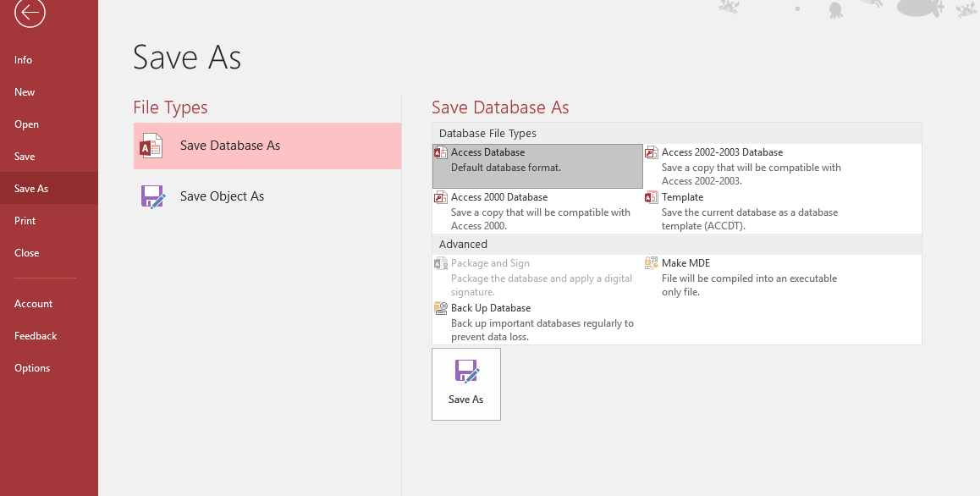Screen dimensions: 980x496
Task: Click the 'template (ACCDT).' description text
Action: coord(704,227)
